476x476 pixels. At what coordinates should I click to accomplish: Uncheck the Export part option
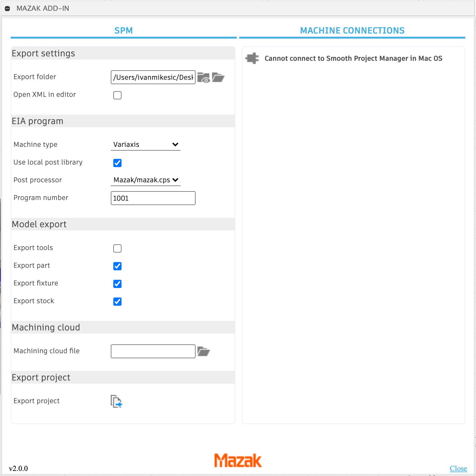[x=117, y=266]
